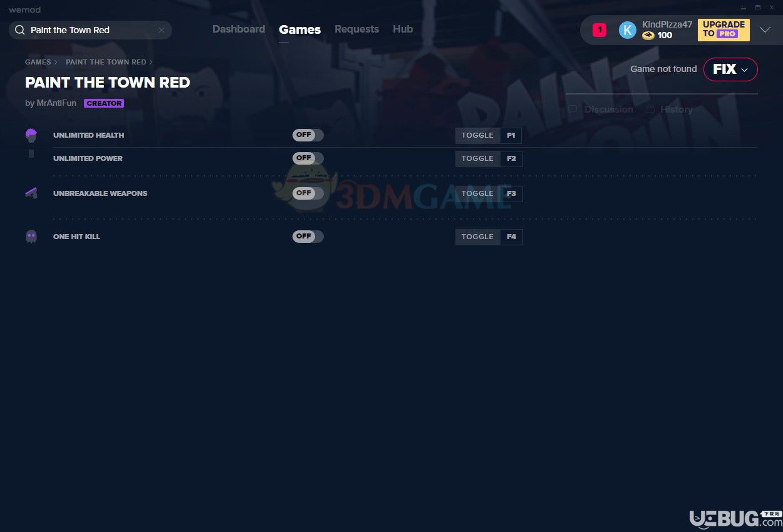Click the One Hit Kill ghost icon
The width and height of the screenshot is (783, 532).
(31, 237)
